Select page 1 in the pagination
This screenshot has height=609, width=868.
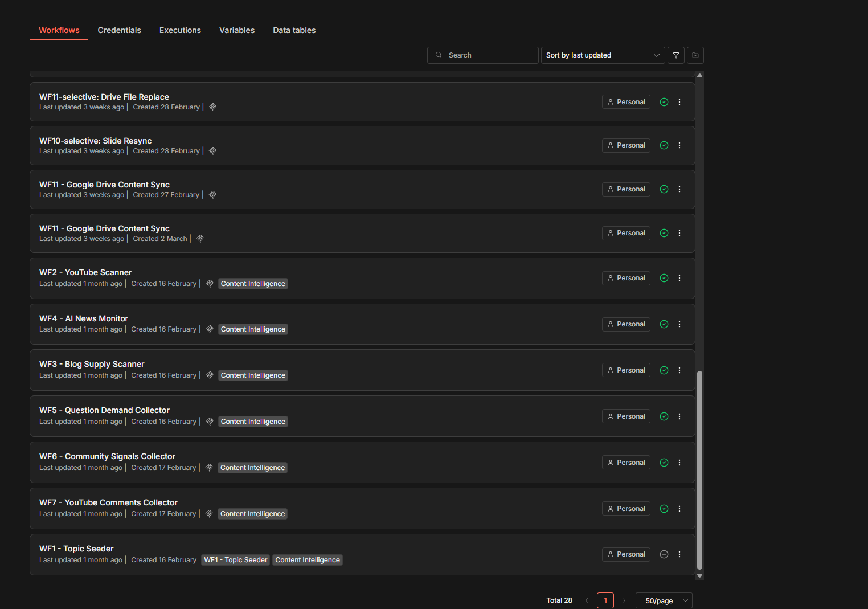(605, 600)
